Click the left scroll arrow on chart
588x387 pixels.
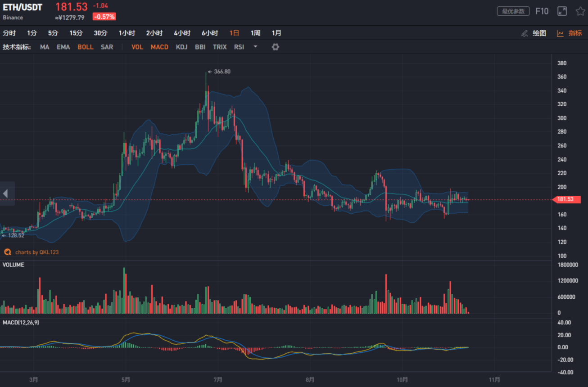[x=6, y=193]
